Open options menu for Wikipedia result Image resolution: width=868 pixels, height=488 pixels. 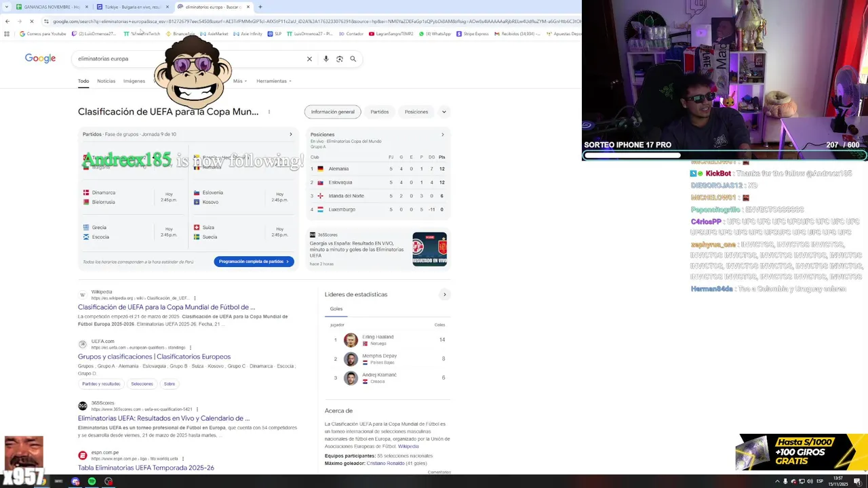[195, 298]
